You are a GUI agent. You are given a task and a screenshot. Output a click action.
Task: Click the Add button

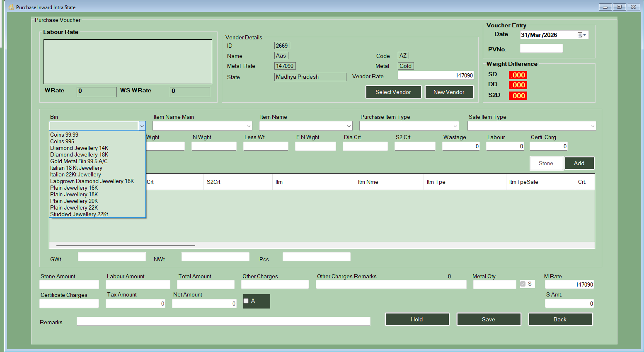[579, 163]
